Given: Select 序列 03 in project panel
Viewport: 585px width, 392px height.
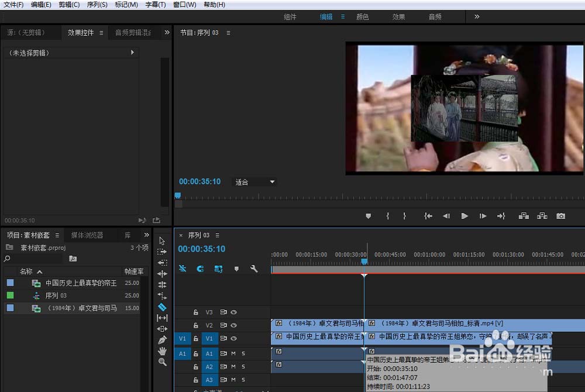Looking at the screenshot, I should (56, 295).
